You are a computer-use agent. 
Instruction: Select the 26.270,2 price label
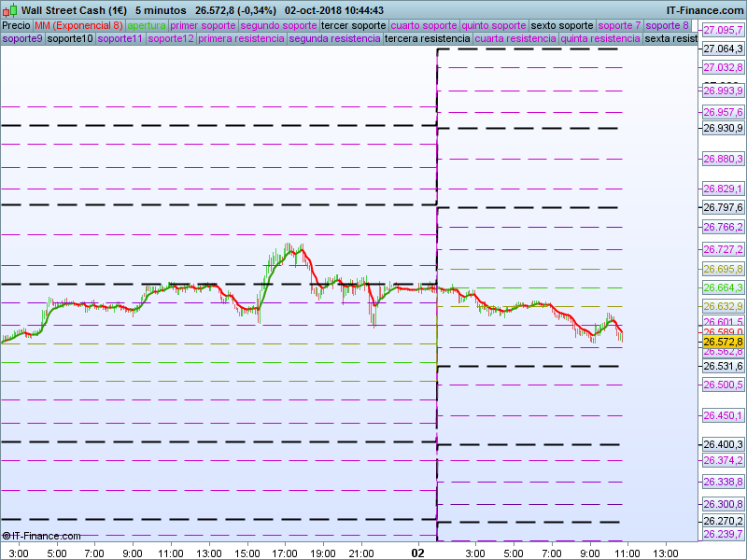(x=723, y=521)
